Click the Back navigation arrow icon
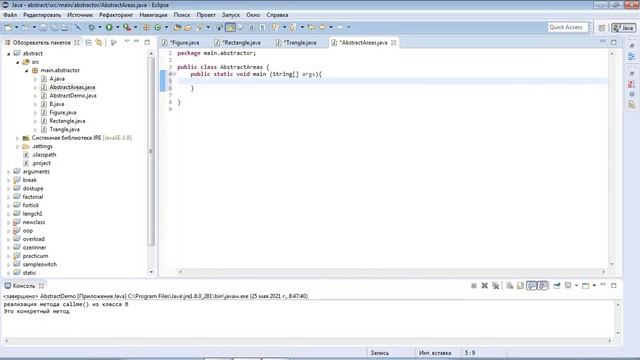 (322, 27)
